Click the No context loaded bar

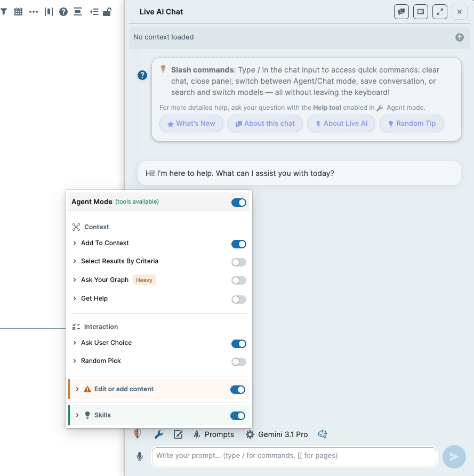point(300,37)
